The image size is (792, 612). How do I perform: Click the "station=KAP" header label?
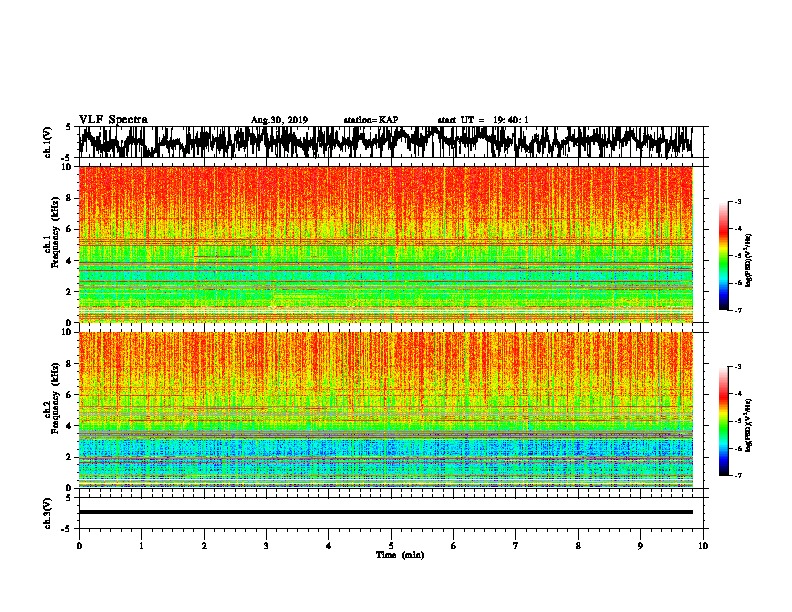tap(371, 120)
